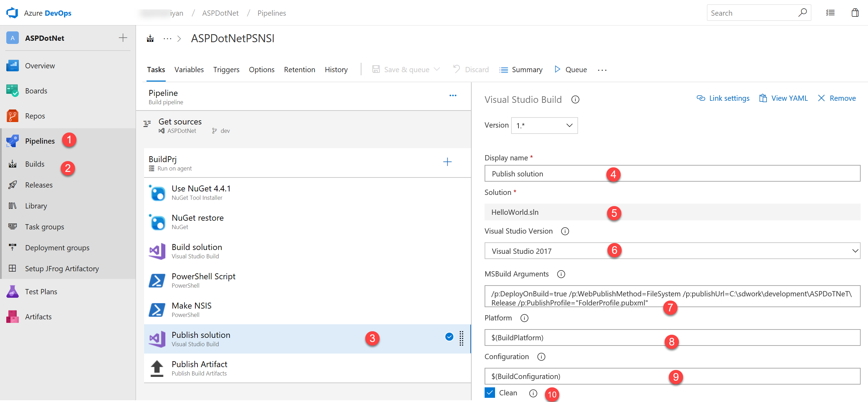
Task: Switch to the Triggers tab
Action: pyautogui.click(x=226, y=69)
